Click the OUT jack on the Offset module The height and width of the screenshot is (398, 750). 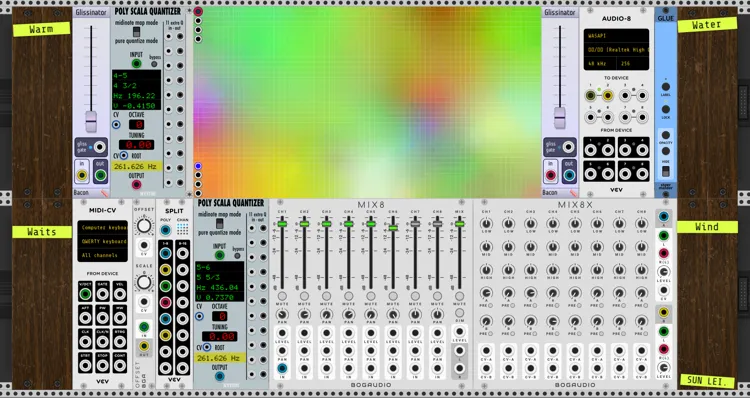[143, 346]
